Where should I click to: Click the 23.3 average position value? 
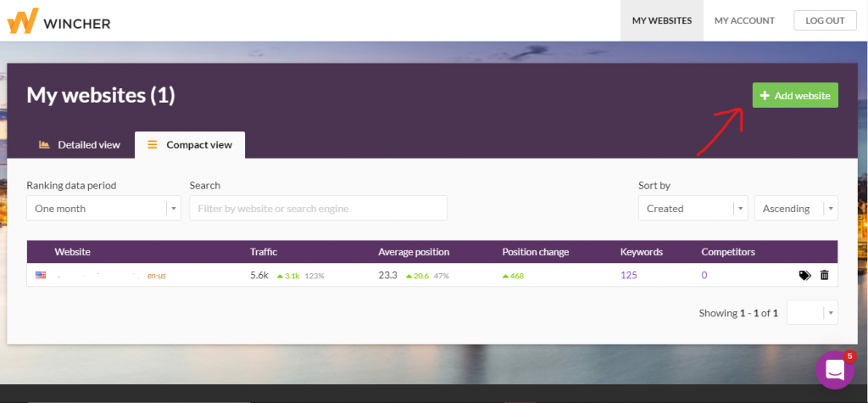click(x=387, y=275)
